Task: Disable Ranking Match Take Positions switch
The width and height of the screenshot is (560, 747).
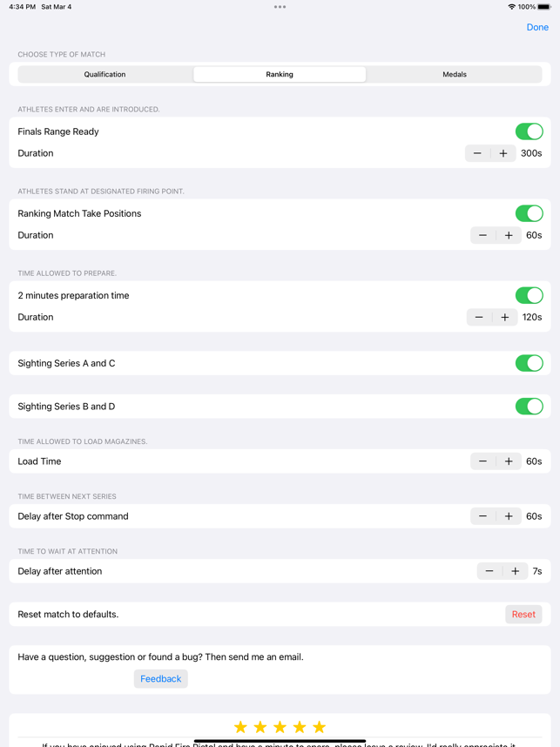Action: [x=529, y=213]
